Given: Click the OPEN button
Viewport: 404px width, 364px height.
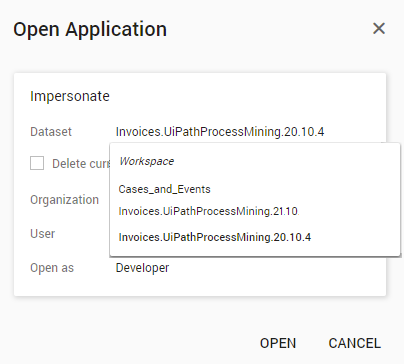Looking at the screenshot, I should (x=278, y=343).
